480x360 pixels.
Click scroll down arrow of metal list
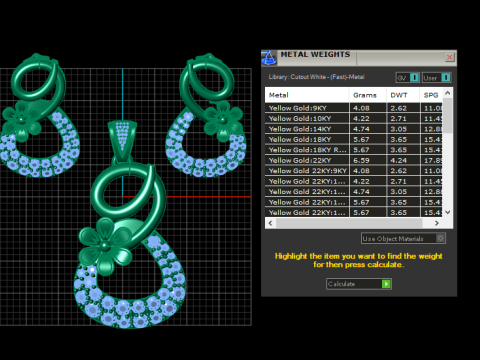[448, 212]
